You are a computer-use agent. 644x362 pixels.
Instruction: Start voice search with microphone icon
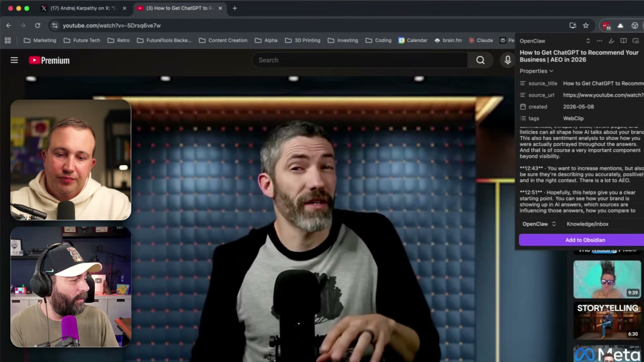(508, 60)
